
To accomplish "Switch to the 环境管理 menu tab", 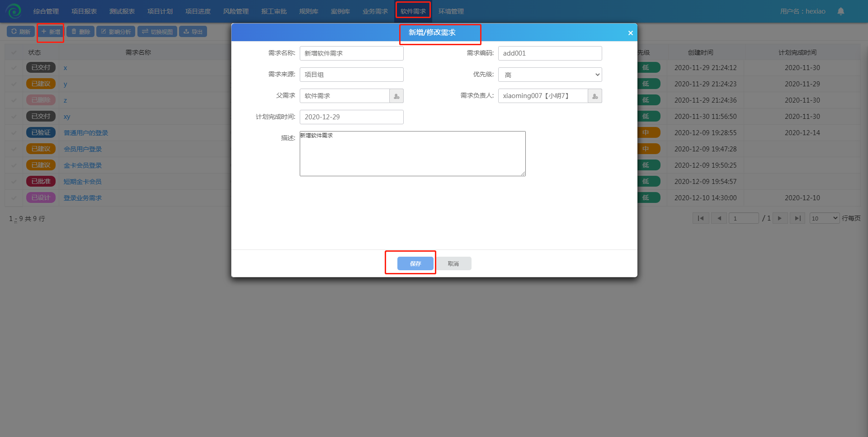I will click(451, 11).
